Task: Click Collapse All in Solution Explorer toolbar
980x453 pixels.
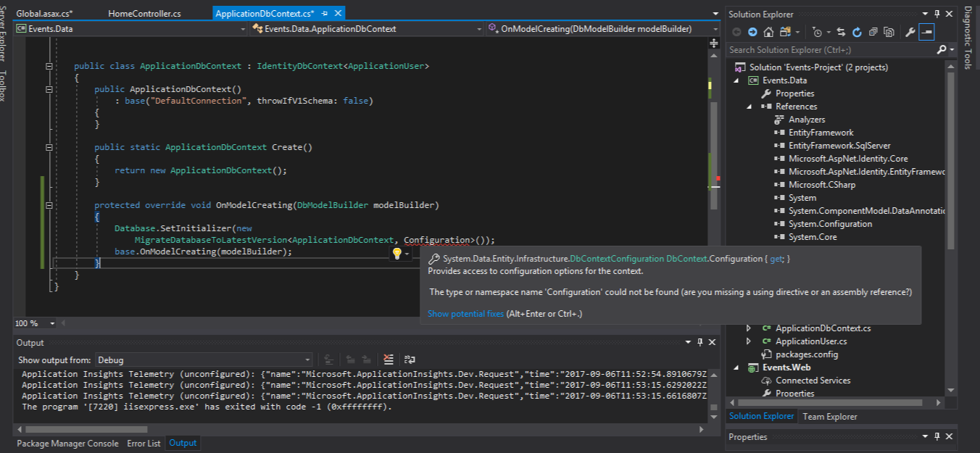Action: pos(873,32)
